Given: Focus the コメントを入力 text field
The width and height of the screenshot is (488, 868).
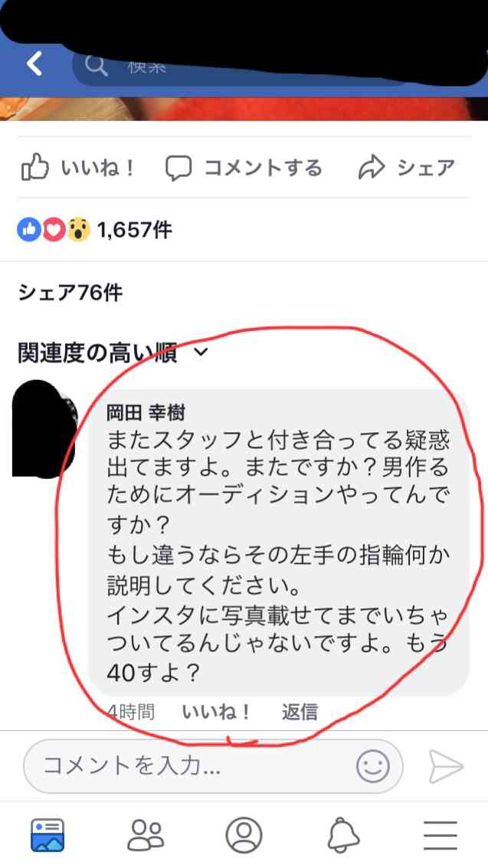Looking at the screenshot, I should click(x=213, y=767).
